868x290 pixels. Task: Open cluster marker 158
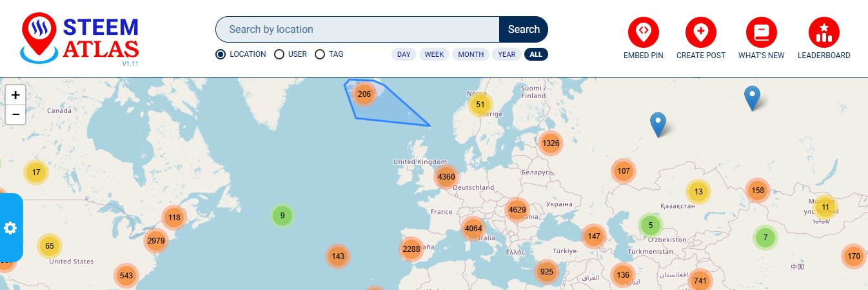[758, 191]
